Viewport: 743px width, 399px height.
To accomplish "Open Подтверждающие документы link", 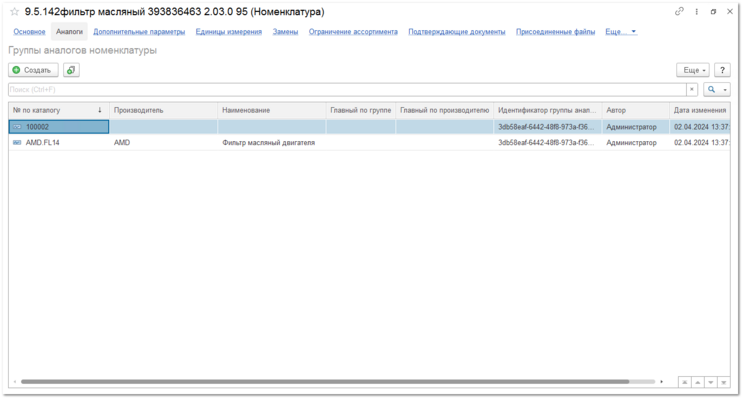I will tap(457, 32).
